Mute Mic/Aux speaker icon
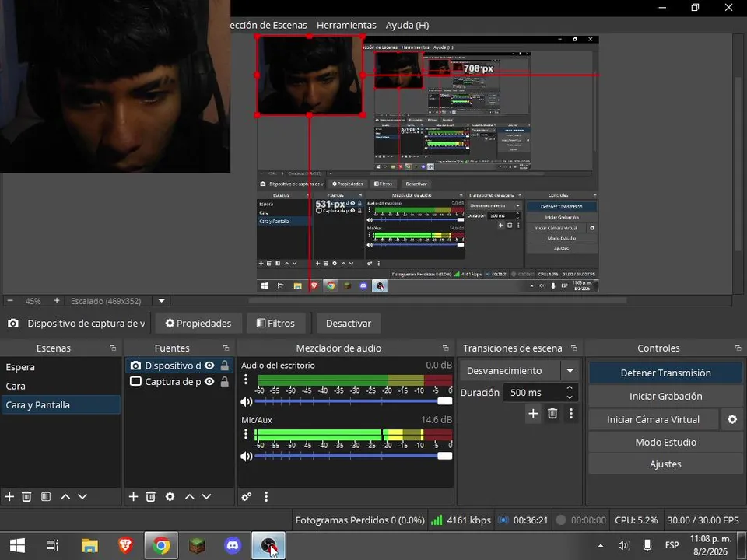Screen dimensions: 747x560 pos(247,457)
